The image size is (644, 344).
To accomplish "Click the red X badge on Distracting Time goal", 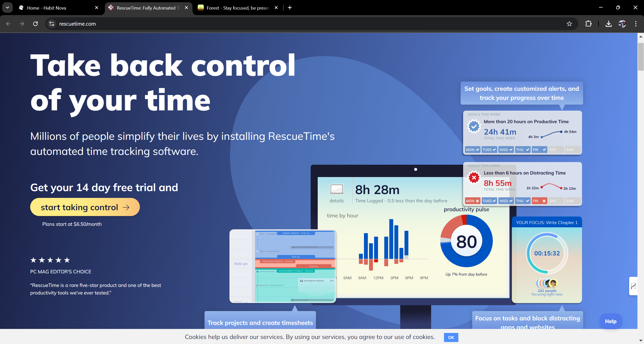I will coord(474,178).
